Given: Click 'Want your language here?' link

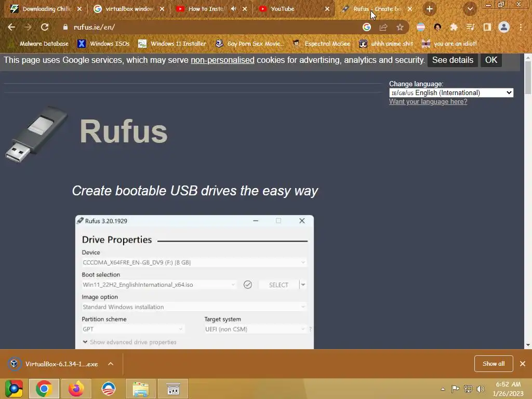Looking at the screenshot, I should pyautogui.click(x=428, y=101).
